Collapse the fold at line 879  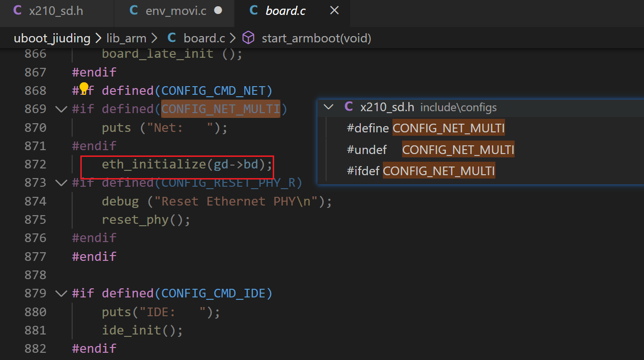tap(61, 293)
